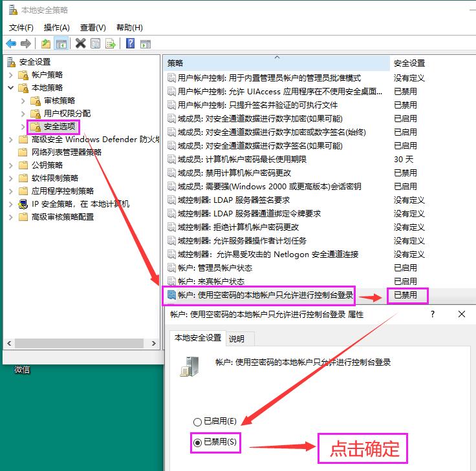
Task: Select the 已启用(E) radio button
Action: (x=197, y=421)
